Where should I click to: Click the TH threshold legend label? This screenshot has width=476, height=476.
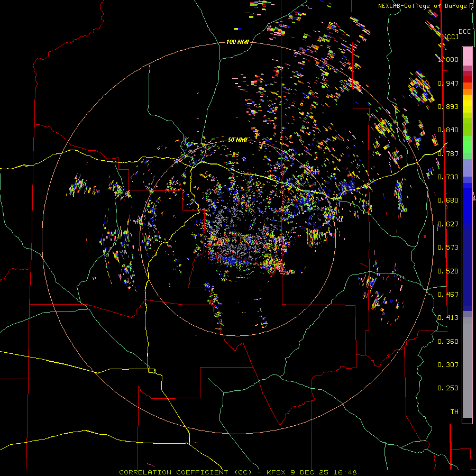(x=454, y=412)
